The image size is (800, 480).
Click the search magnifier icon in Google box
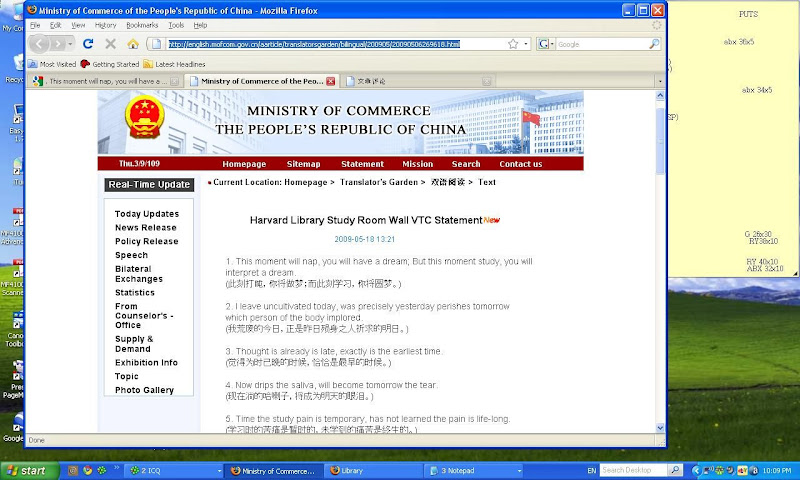click(654, 44)
